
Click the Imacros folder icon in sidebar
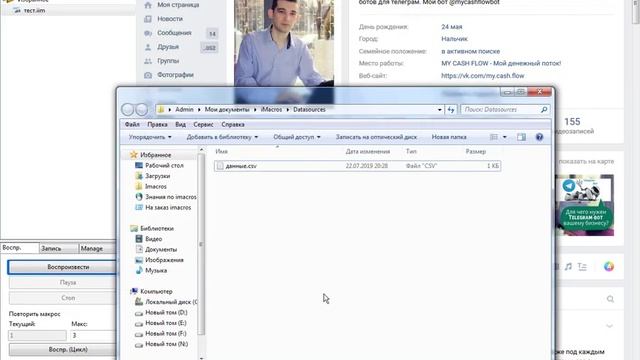click(x=139, y=186)
